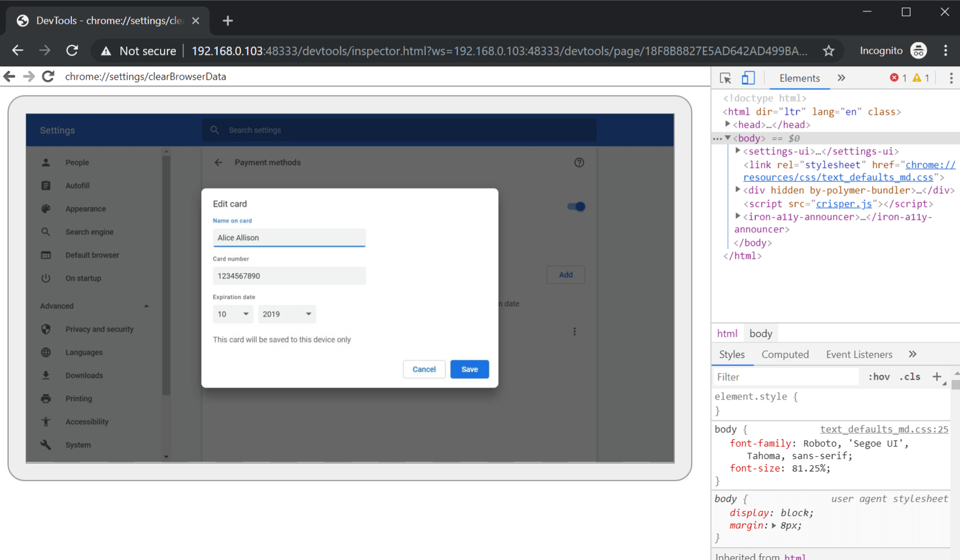
Task: Open the expiration month dropdown showing 10
Action: click(x=233, y=314)
